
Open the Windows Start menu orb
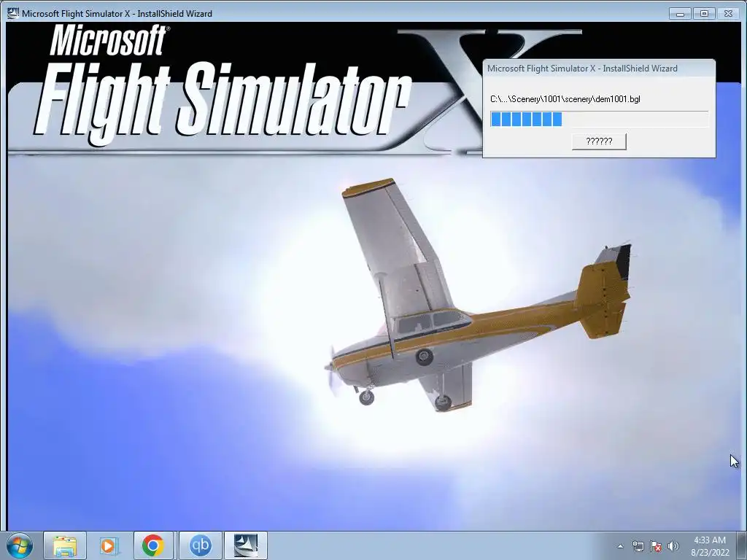[x=20, y=545]
